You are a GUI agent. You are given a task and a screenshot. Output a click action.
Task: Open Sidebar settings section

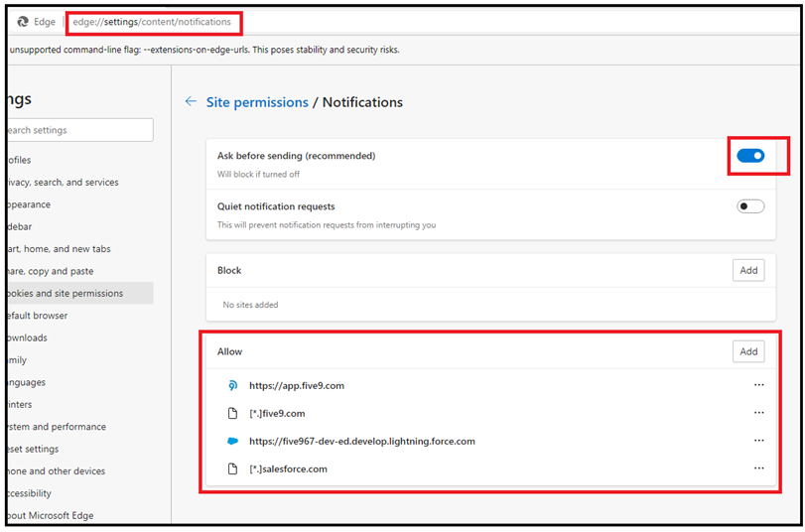(80, 226)
